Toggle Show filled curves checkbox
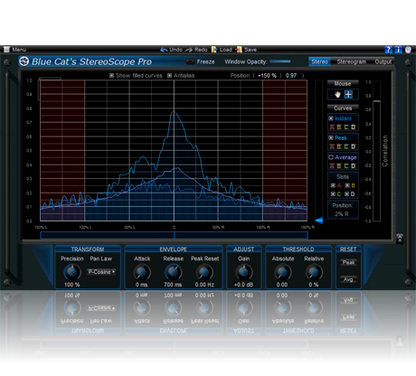 [112, 76]
